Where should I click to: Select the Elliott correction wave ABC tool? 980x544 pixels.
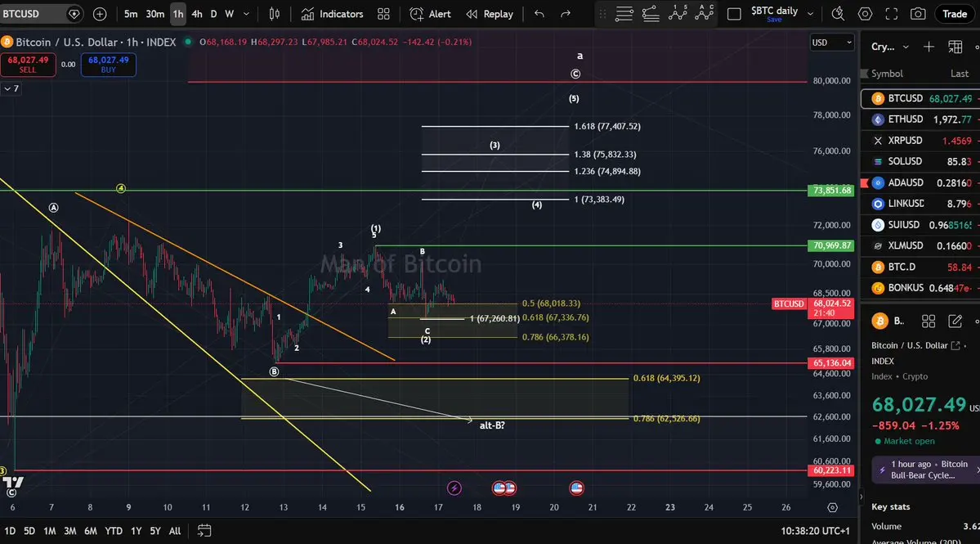[705, 12]
